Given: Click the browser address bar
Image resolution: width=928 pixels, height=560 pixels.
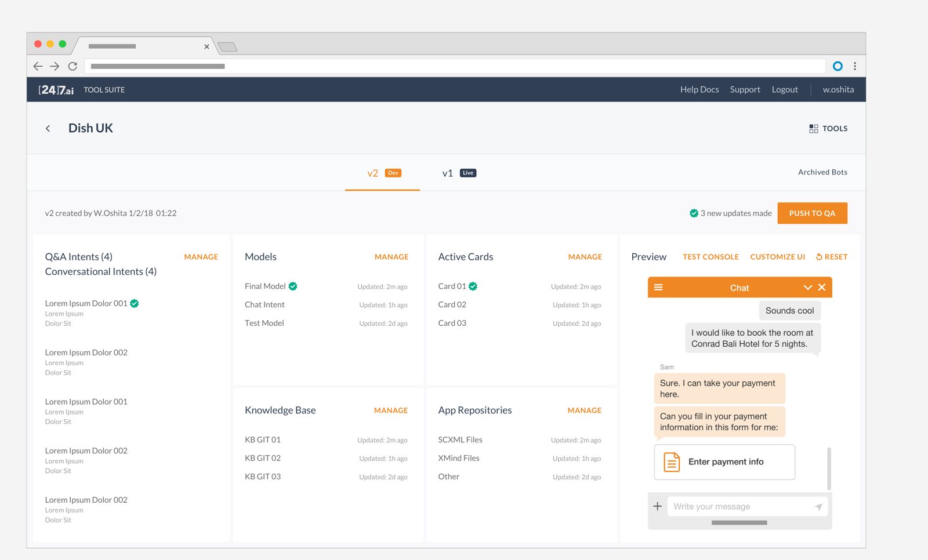Looking at the screenshot, I should (x=455, y=66).
